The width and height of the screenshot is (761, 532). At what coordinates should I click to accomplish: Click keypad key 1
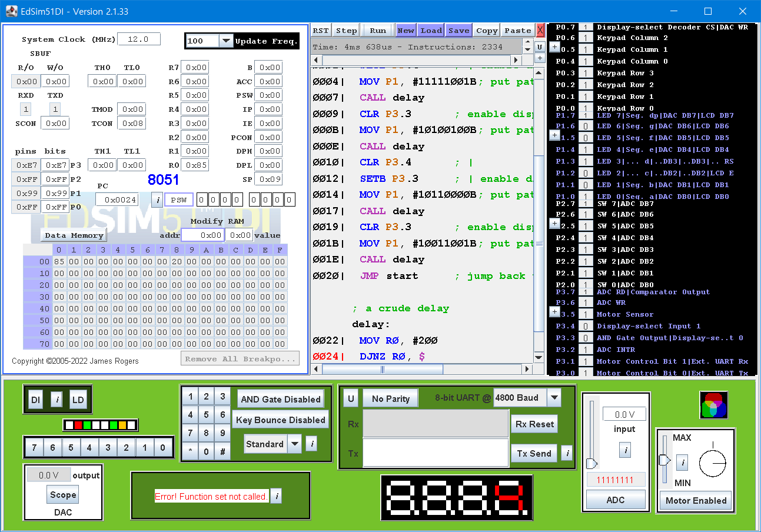(x=190, y=396)
